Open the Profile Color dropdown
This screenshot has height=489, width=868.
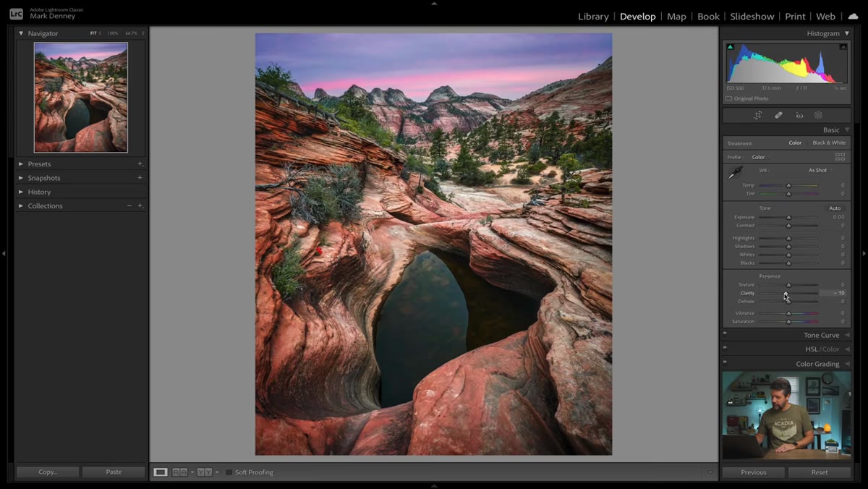tap(760, 157)
